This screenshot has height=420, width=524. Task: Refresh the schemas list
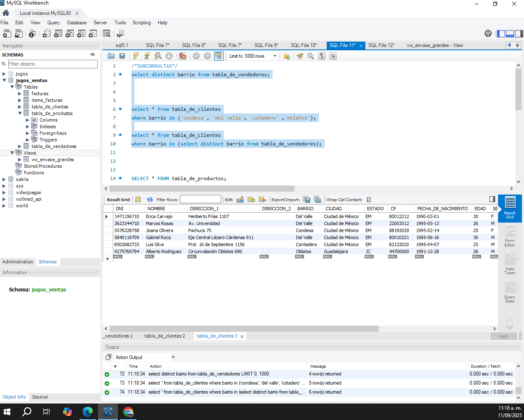click(x=93, y=54)
